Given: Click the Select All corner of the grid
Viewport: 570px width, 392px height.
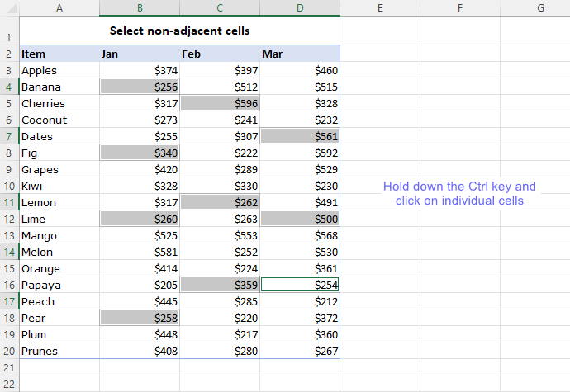Looking at the screenshot, I should pos(9,7).
